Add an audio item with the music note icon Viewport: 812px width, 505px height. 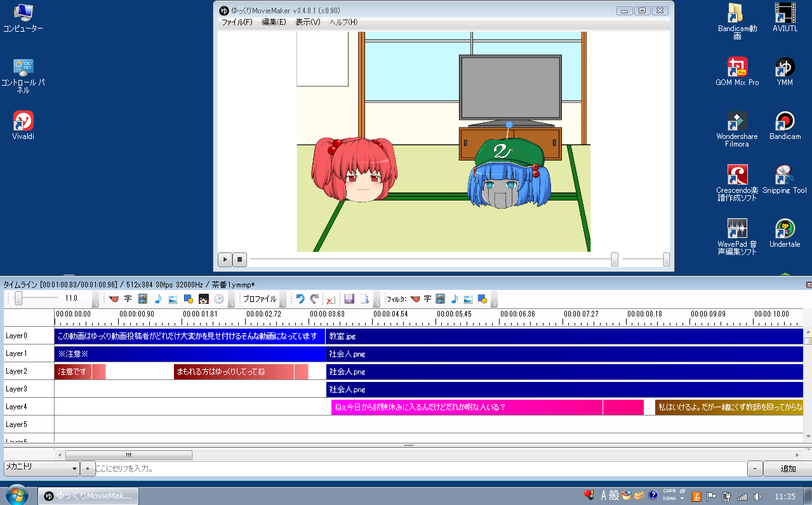158,298
